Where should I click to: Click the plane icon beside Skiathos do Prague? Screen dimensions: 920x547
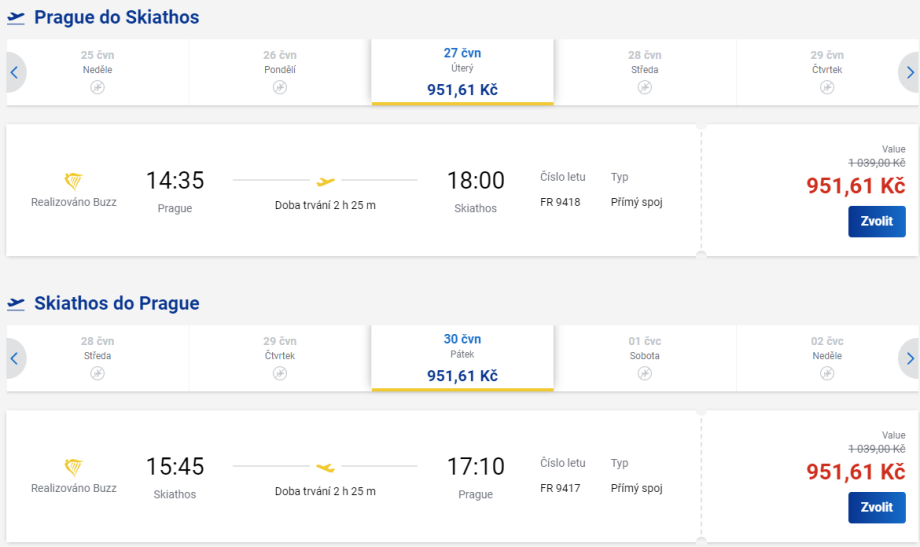coord(16,304)
